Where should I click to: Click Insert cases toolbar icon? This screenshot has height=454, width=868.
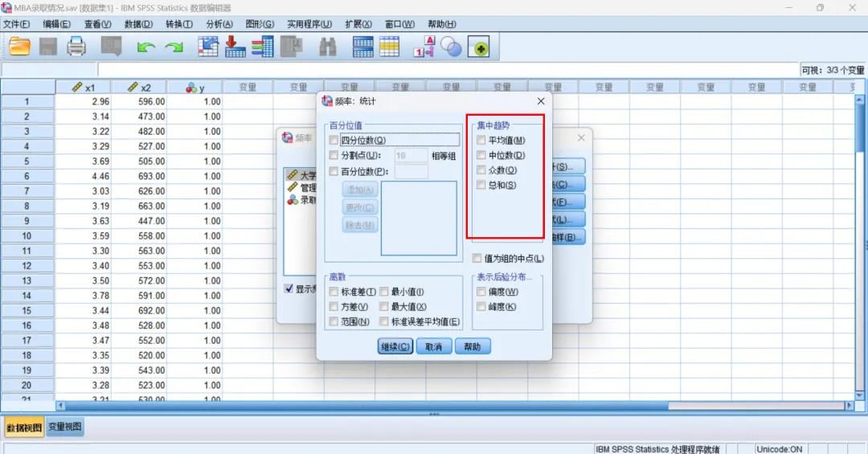[362, 47]
